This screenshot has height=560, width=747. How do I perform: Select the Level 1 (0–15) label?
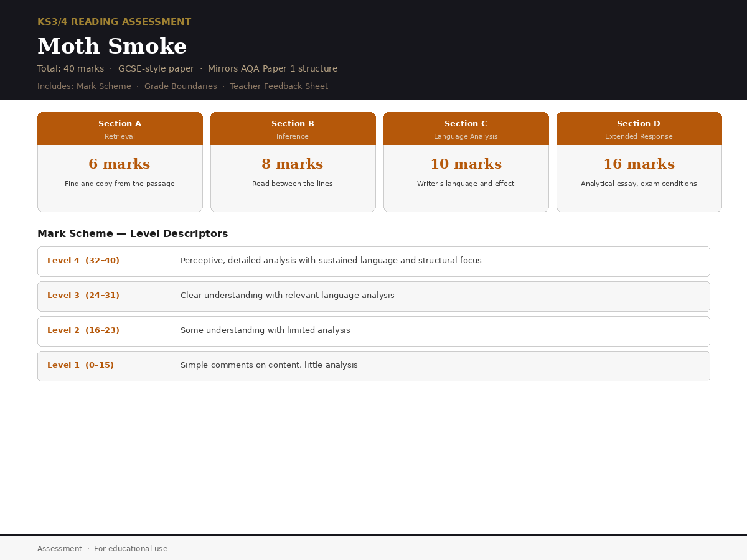point(81,365)
